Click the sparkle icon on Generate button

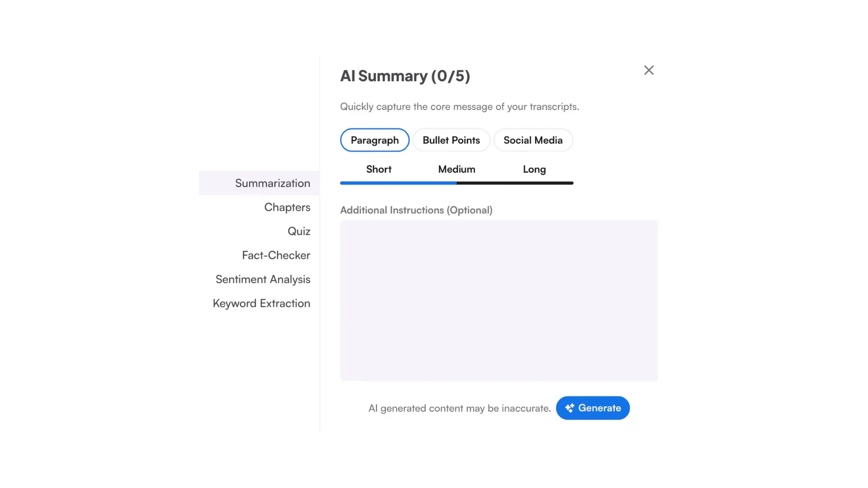tap(570, 408)
